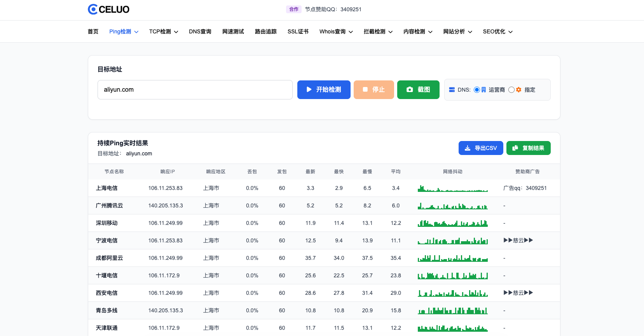Click 十堰电信 node name
644x336 pixels.
pyautogui.click(x=107, y=275)
